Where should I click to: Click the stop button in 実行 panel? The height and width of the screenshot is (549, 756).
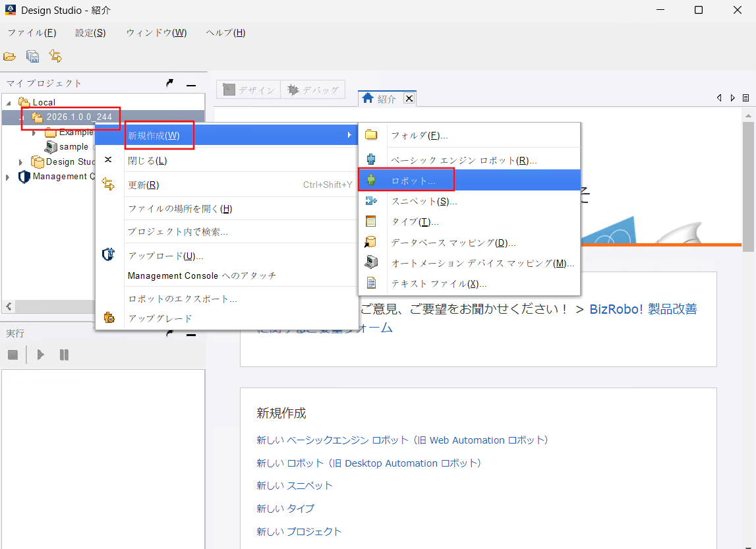[13, 355]
